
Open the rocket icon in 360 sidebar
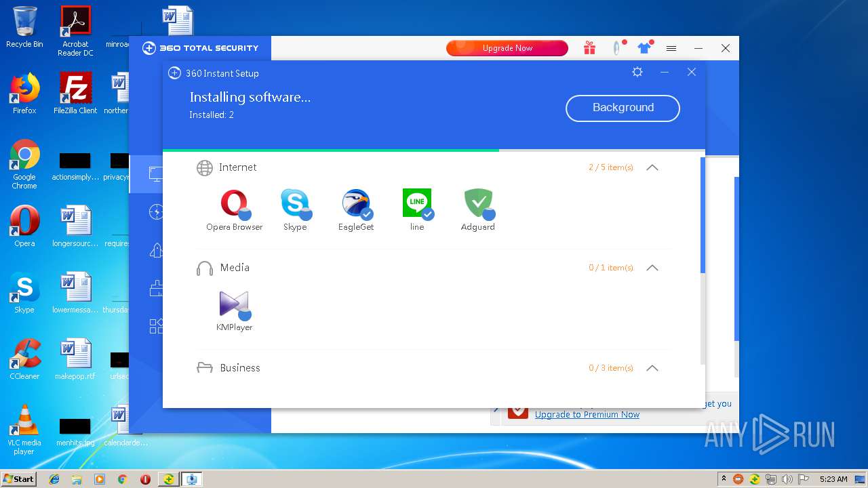tap(156, 250)
